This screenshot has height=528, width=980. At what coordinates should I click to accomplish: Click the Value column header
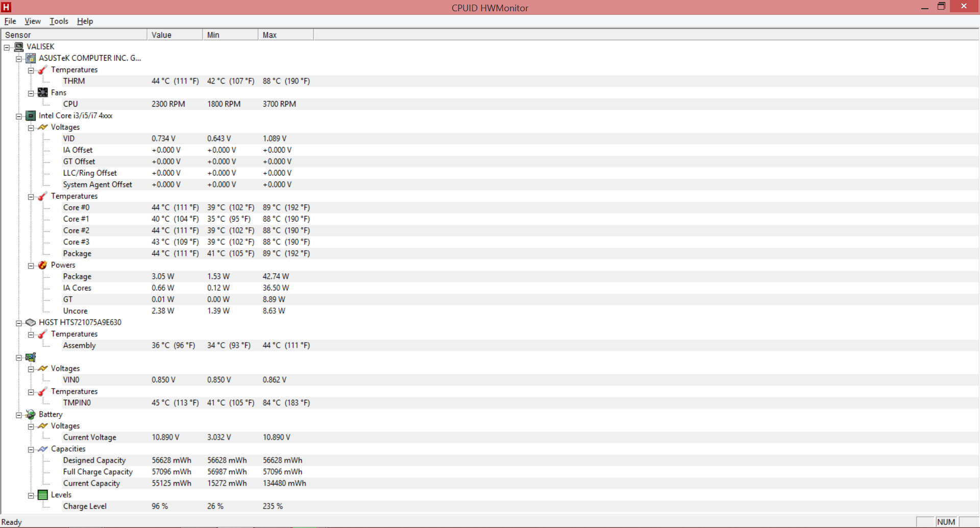tap(175, 35)
